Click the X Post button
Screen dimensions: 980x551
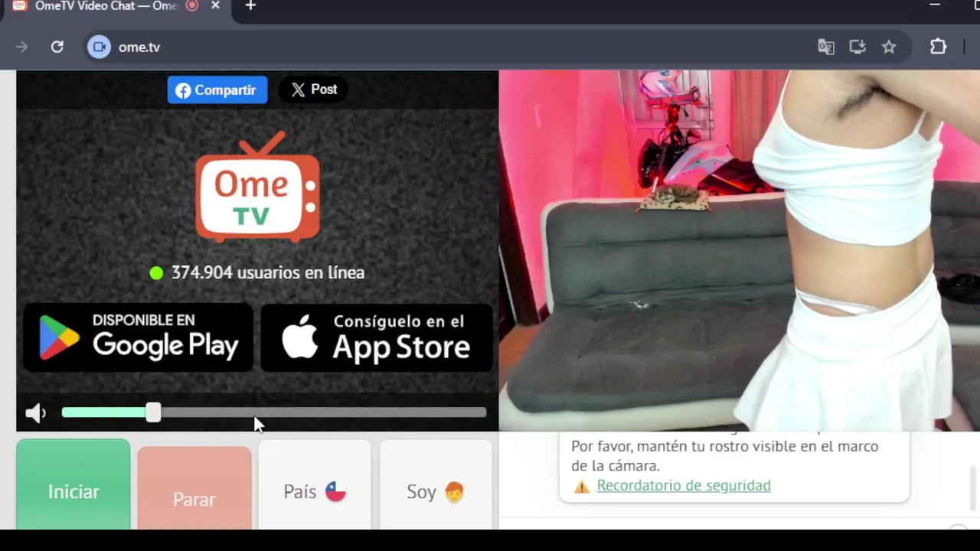tap(313, 90)
